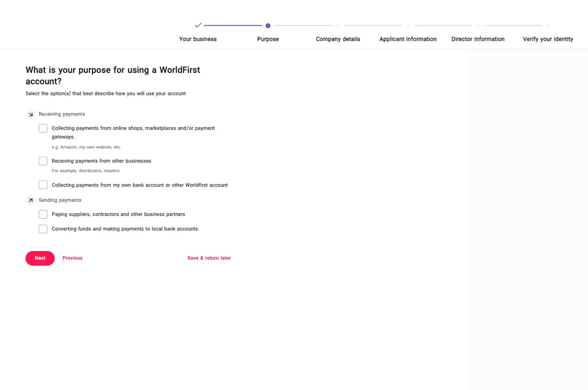Image resolution: width=588 pixels, height=390 pixels.
Task: Click the Receiving payments section heading
Action: click(62, 114)
